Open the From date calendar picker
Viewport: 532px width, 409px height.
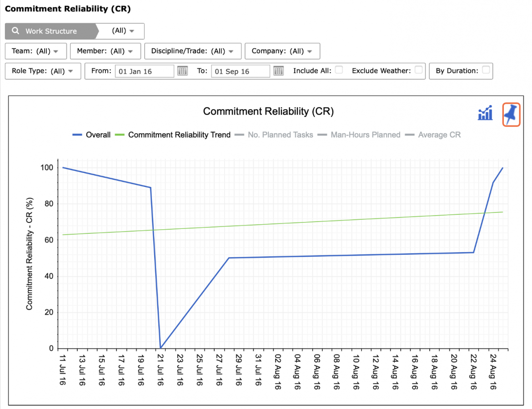click(x=182, y=71)
